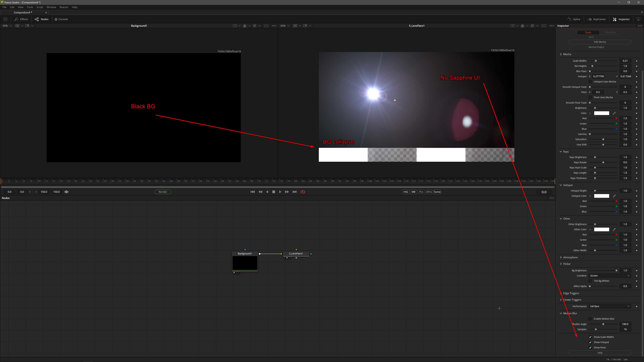Toggle Show Pivot checkbox
Screen dimensions: 644x362
(590, 347)
